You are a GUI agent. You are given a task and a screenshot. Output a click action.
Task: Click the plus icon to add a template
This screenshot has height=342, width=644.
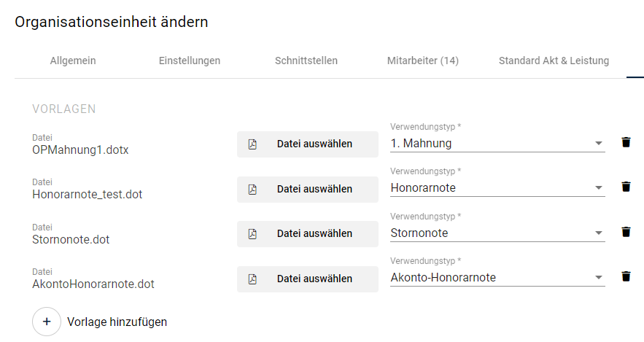pos(47,322)
